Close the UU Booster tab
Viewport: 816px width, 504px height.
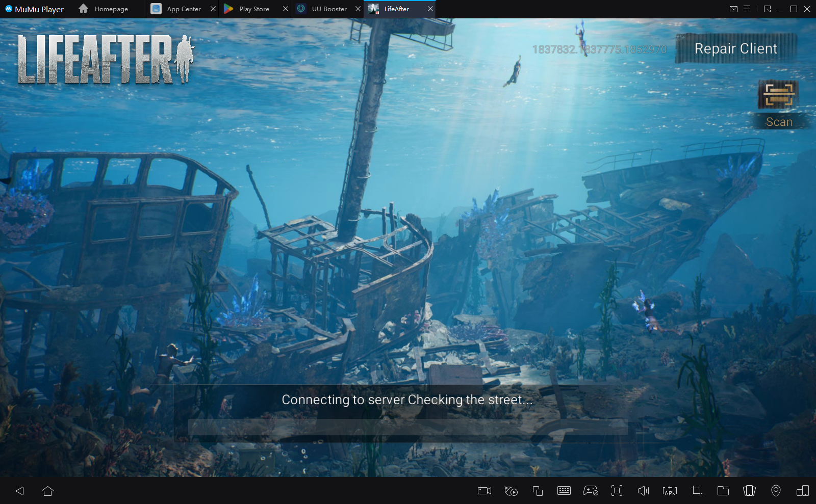[x=358, y=9]
